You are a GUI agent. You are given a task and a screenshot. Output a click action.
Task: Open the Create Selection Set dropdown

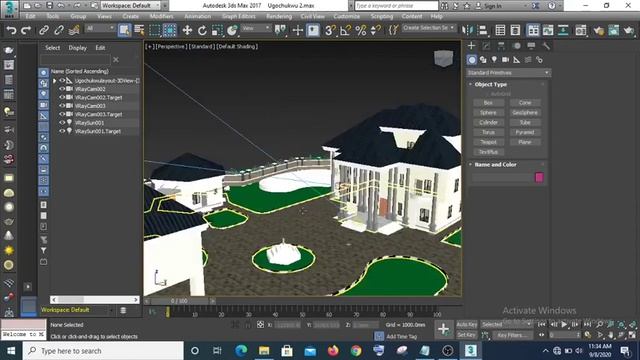coord(428,28)
